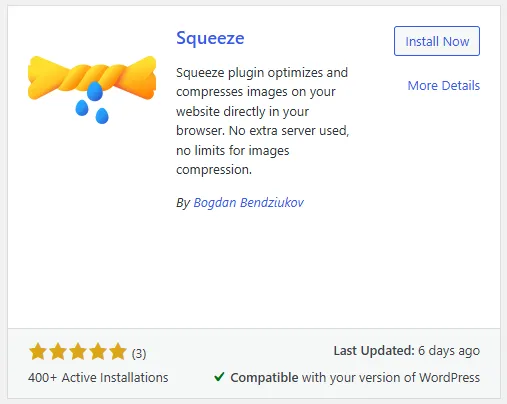
Task: Click the word By before author name
Action: pyautogui.click(x=183, y=203)
